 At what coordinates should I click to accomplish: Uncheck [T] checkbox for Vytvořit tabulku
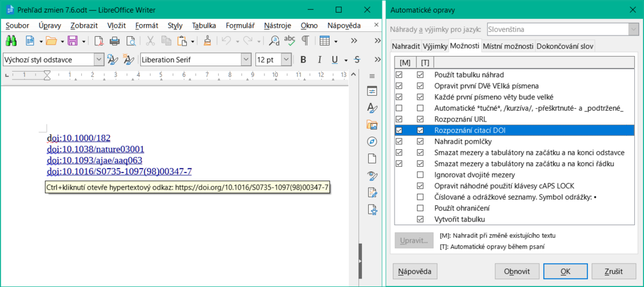pos(420,219)
